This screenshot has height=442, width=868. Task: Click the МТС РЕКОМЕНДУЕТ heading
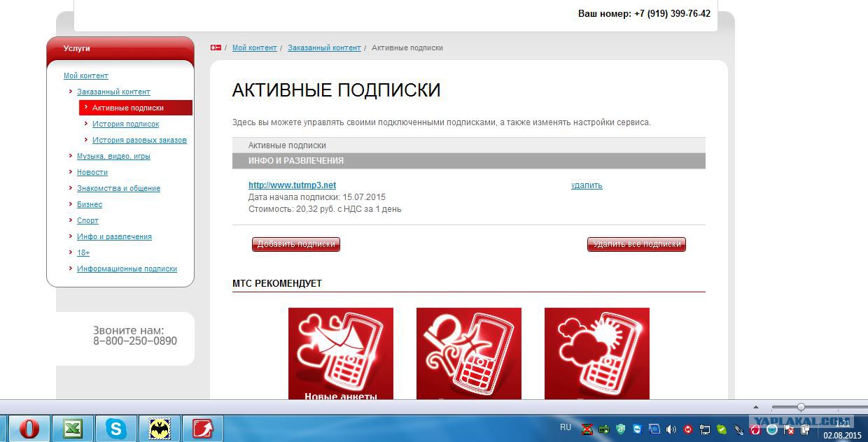click(x=277, y=283)
